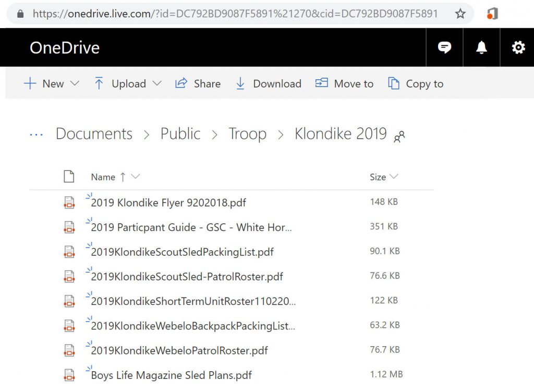The height and width of the screenshot is (392, 534).
Task: Click PDF icon of 2019KlondikeScoutSledPackingList.pdf
Action: [x=69, y=251]
